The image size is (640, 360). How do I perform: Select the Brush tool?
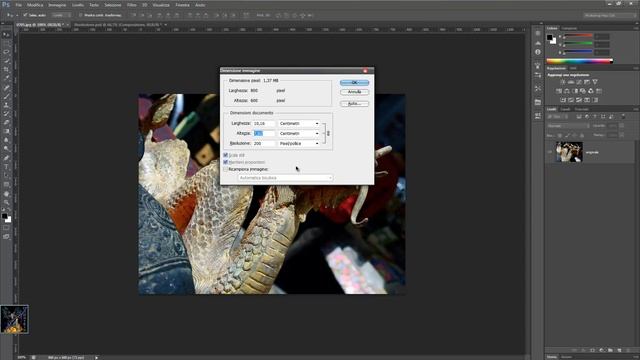[x=6, y=96]
